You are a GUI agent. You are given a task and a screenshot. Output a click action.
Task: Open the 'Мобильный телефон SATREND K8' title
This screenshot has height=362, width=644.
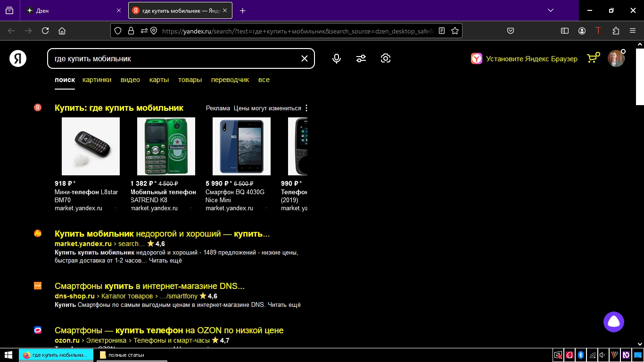pyautogui.click(x=163, y=196)
